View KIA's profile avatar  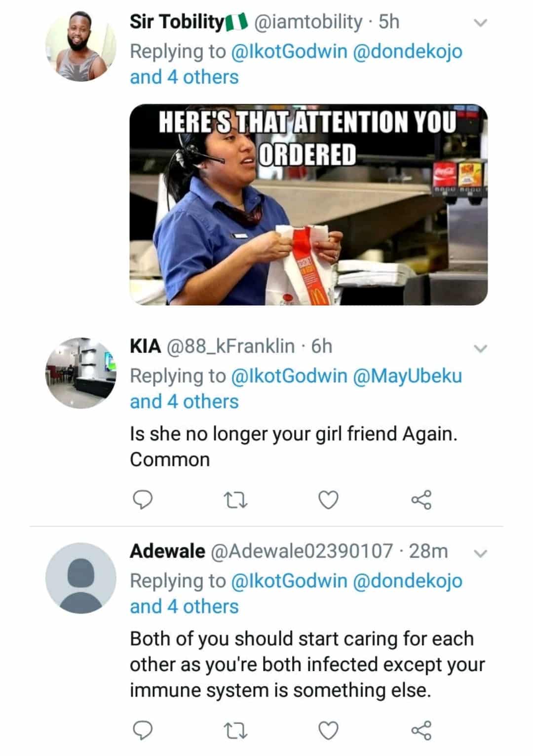(80, 373)
